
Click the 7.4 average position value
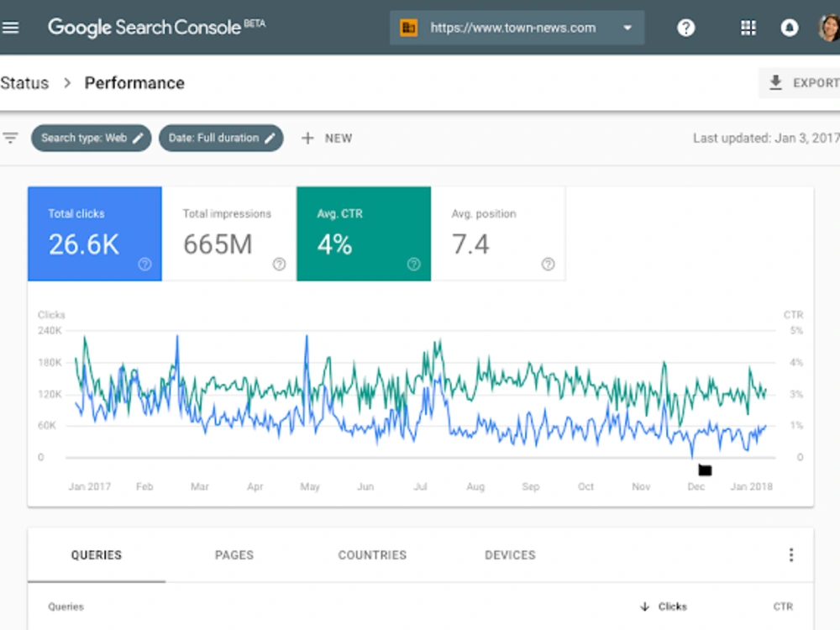coord(470,244)
